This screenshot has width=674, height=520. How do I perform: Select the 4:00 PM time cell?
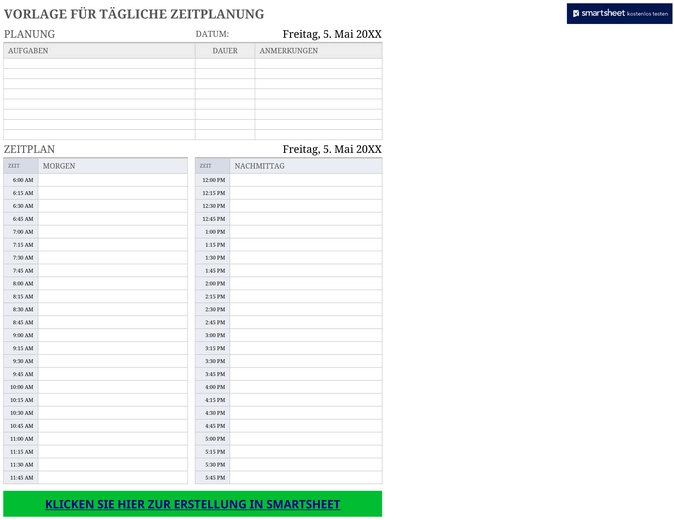point(212,387)
